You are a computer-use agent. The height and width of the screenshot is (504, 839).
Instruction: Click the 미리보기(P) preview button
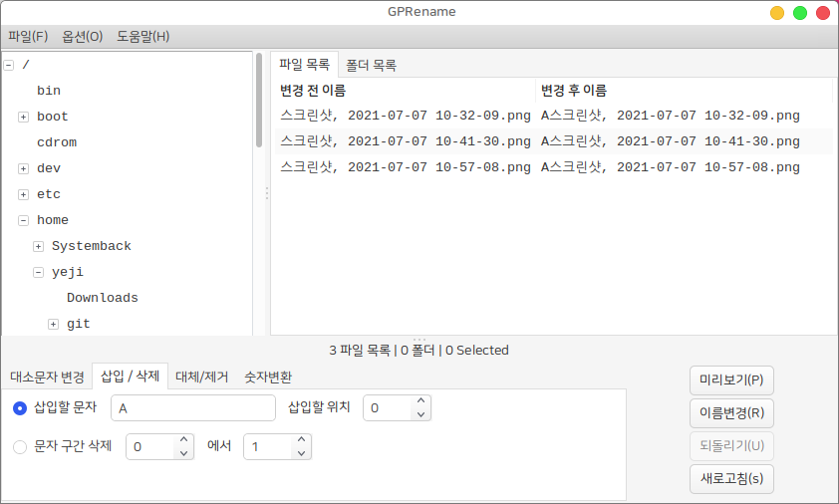click(x=731, y=380)
